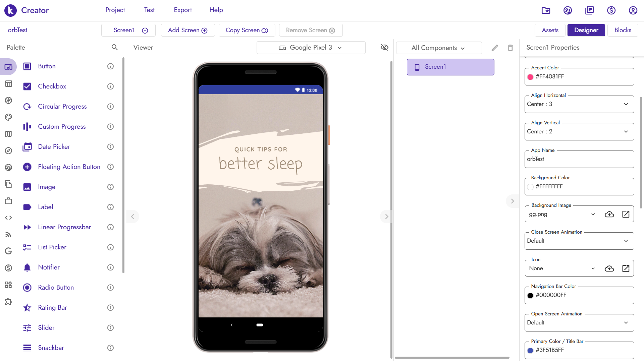Open the Extensions puzzle sidebar icon
The width and height of the screenshot is (644, 362).
[x=8, y=302]
